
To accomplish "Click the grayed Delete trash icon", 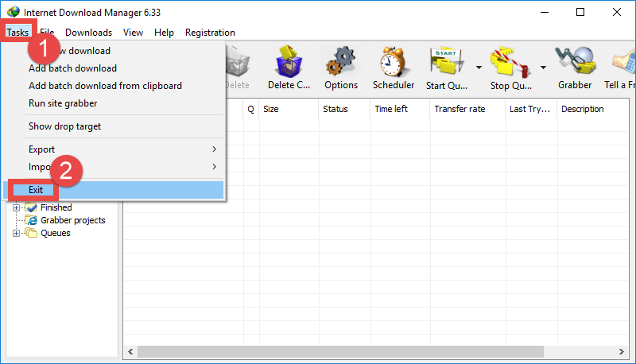I will coord(238,62).
